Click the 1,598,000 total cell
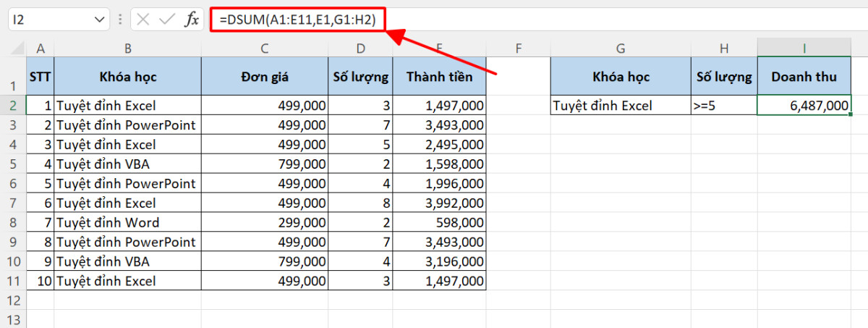868x328 pixels. click(440, 164)
